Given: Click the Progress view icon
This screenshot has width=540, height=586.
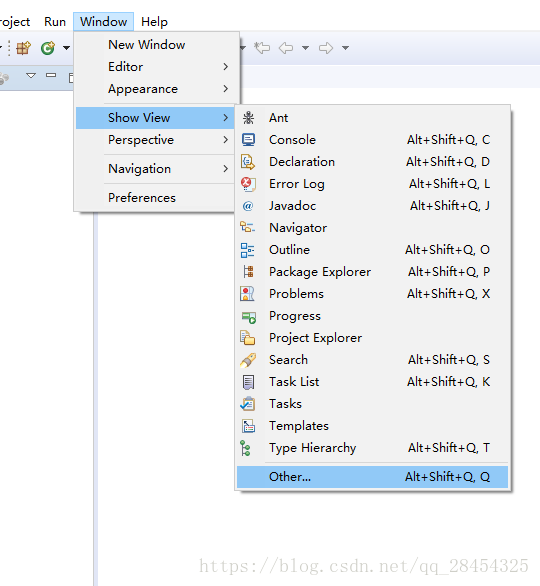Looking at the screenshot, I should click(x=249, y=318).
